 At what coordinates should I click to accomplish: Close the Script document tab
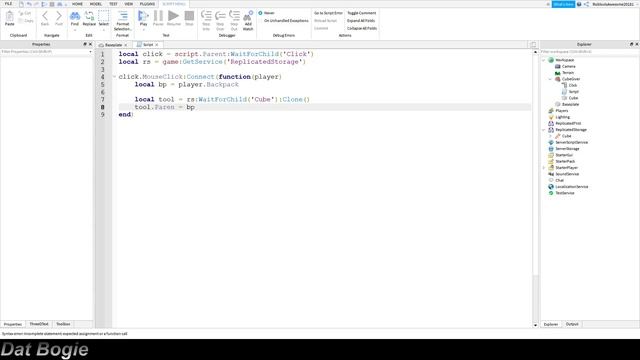[157, 44]
